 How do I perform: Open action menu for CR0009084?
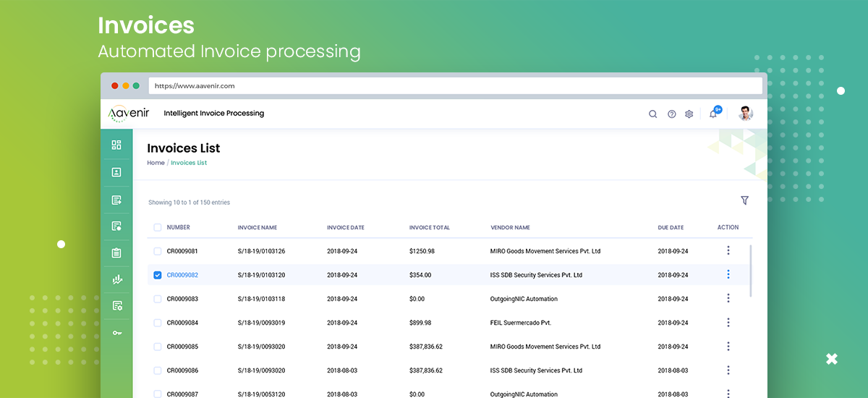[728, 322]
